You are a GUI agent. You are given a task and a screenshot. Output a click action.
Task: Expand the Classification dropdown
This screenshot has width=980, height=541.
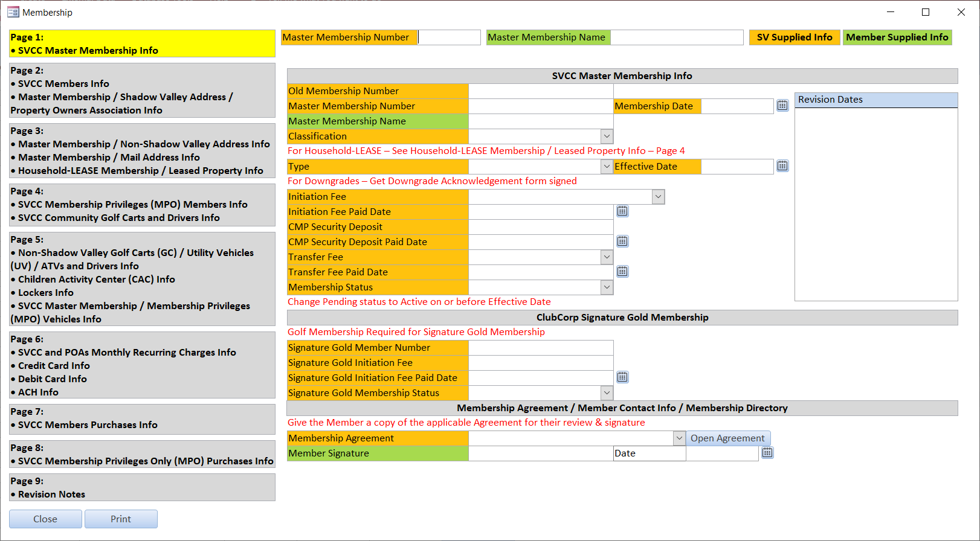coord(607,136)
